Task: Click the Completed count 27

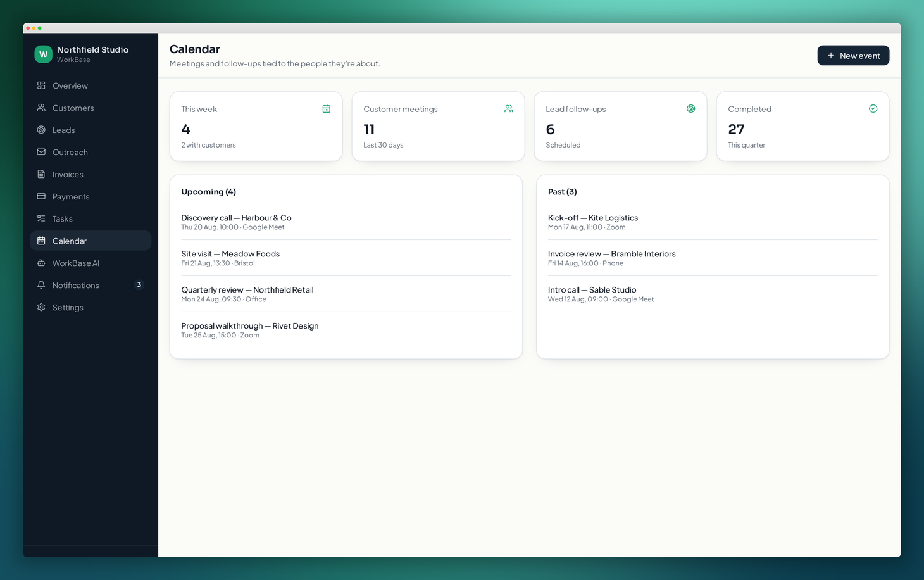Action: [x=736, y=129]
